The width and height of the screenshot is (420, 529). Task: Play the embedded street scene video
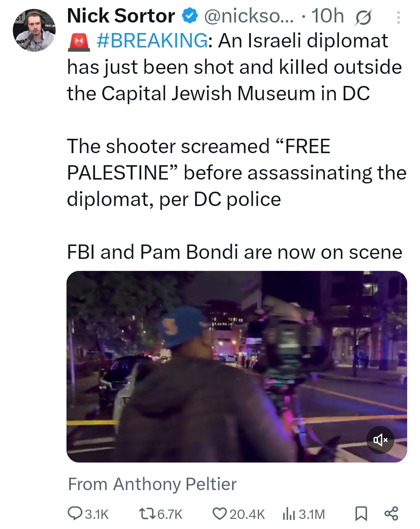coord(236,367)
